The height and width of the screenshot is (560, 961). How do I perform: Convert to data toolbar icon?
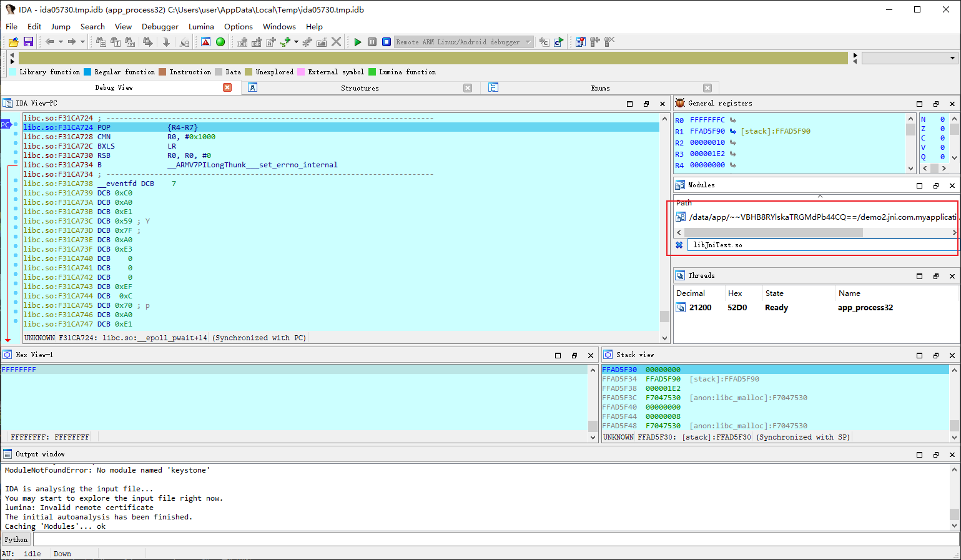coord(257,42)
